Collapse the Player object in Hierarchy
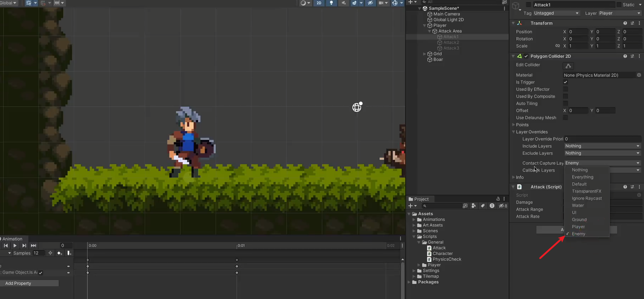This screenshot has height=299, width=644. pos(424,26)
